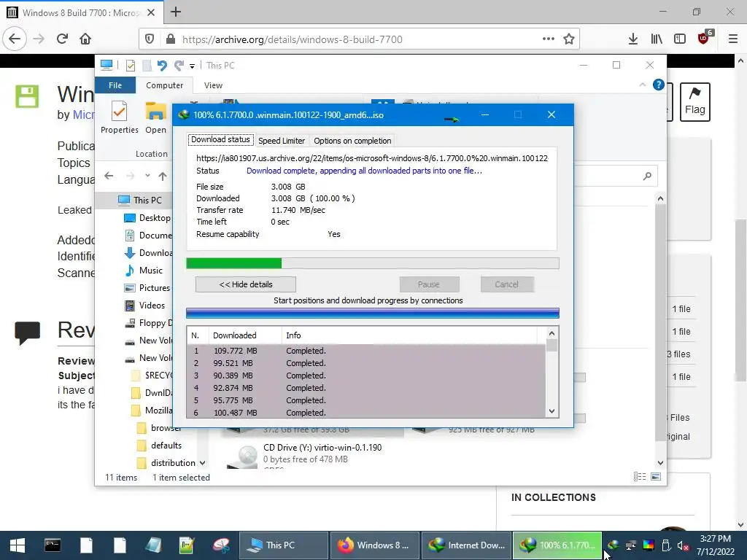Click the Open ribbon button in Explorer

(x=156, y=117)
